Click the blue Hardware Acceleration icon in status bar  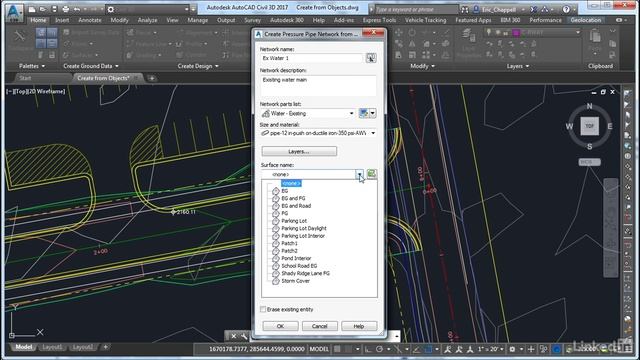(557, 349)
